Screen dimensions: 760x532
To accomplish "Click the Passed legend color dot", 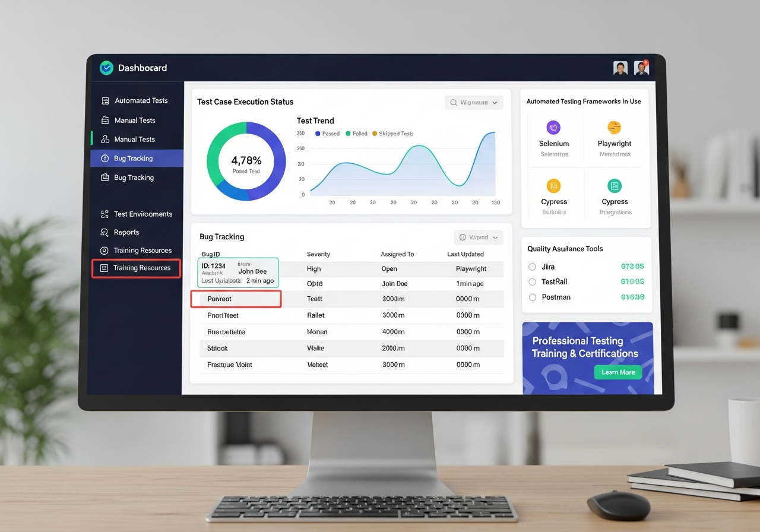I will click(318, 134).
